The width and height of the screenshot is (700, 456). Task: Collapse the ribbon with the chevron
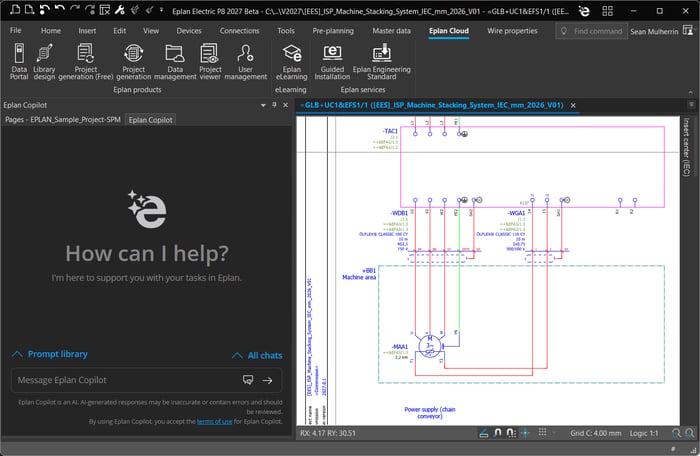pos(691,92)
